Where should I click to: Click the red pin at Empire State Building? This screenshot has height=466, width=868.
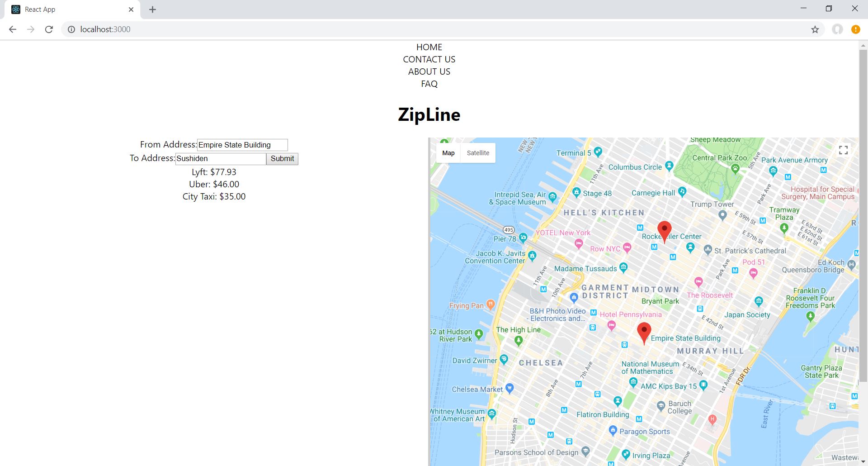pos(644,334)
